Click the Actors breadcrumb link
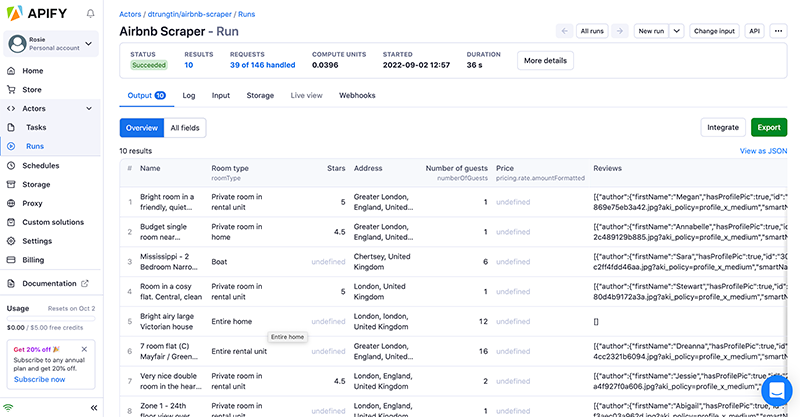Image resolution: width=800 pixels, height=417 pixels. pyautogui.click(x=130, y=14)
